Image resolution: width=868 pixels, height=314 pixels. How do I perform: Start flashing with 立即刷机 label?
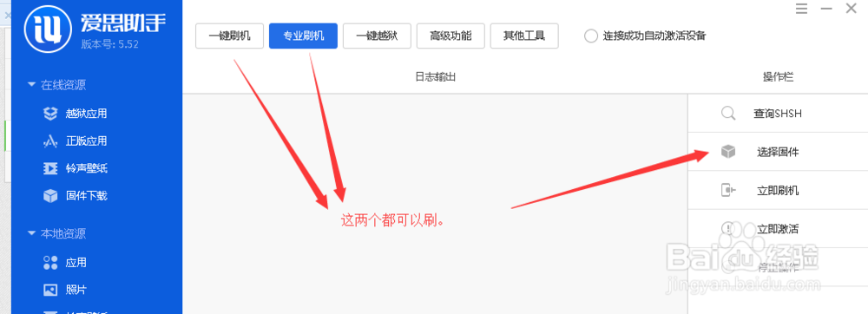tap(778, 191)
